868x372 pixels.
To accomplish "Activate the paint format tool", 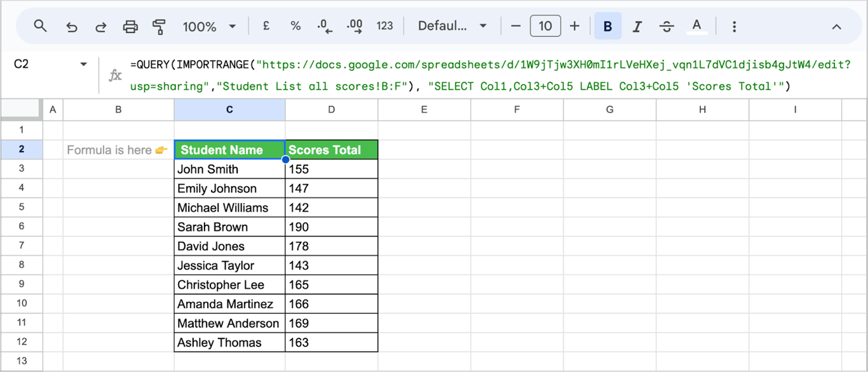I will [x=159, y=26].
